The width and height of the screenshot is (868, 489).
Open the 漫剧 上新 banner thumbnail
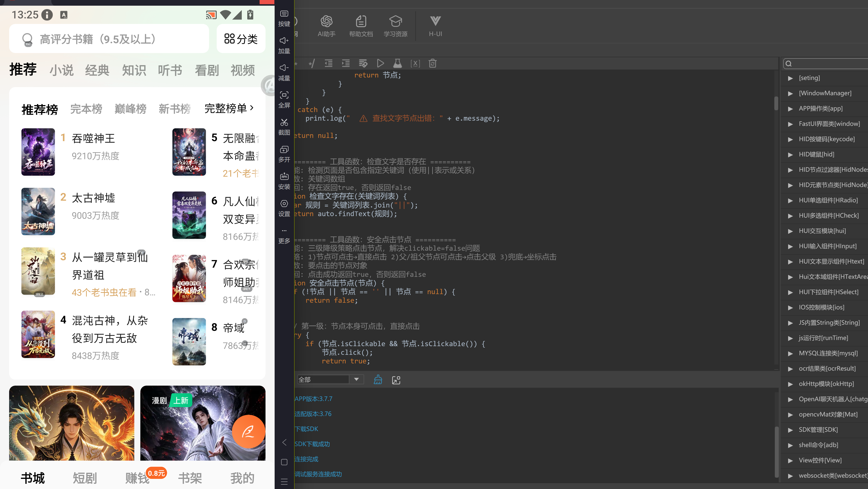(203, 423)
